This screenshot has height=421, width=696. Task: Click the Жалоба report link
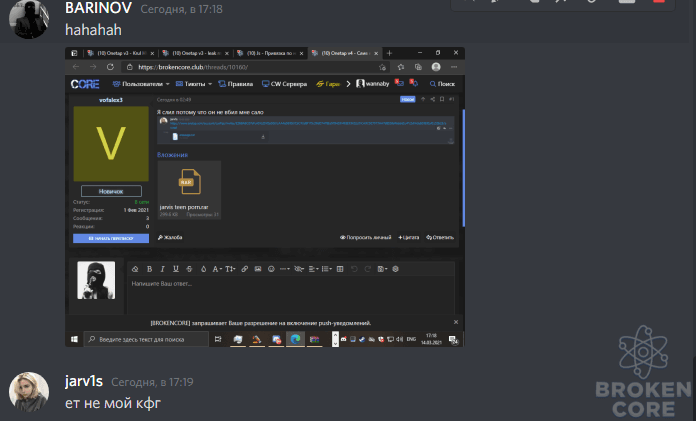pos(170,238)
